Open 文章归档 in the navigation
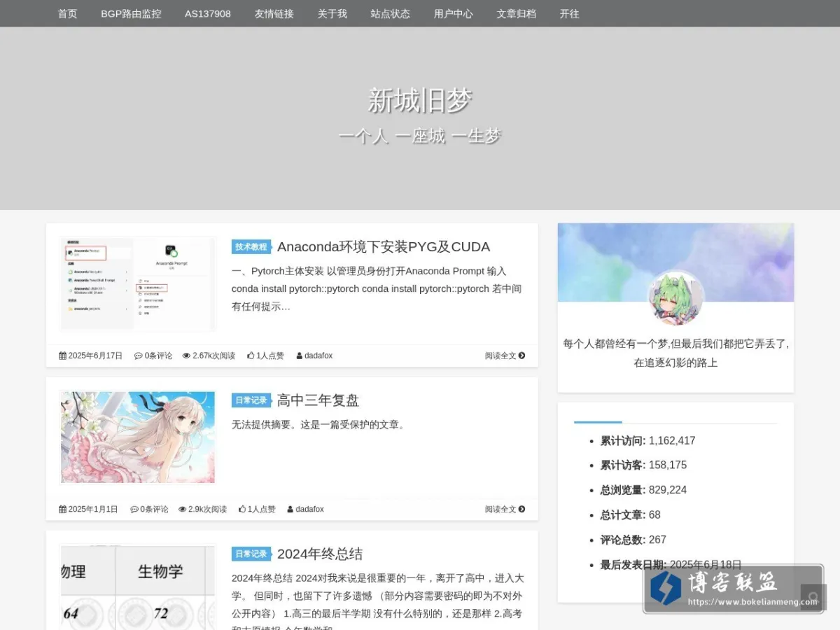840x630 pixels. point(517,13)
